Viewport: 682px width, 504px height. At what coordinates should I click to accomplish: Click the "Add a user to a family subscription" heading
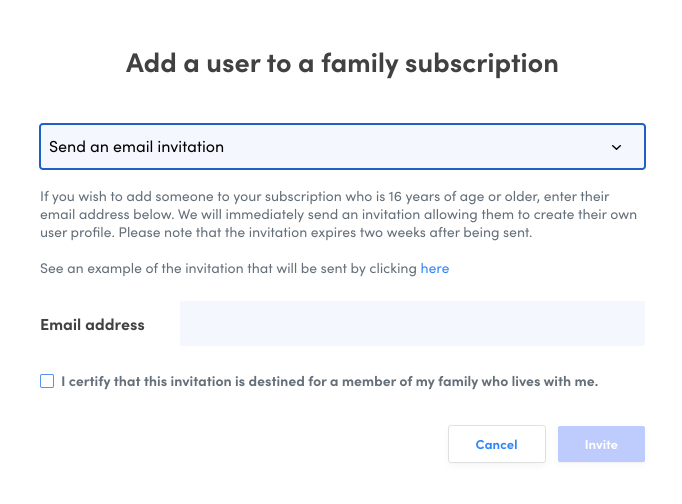342,63
